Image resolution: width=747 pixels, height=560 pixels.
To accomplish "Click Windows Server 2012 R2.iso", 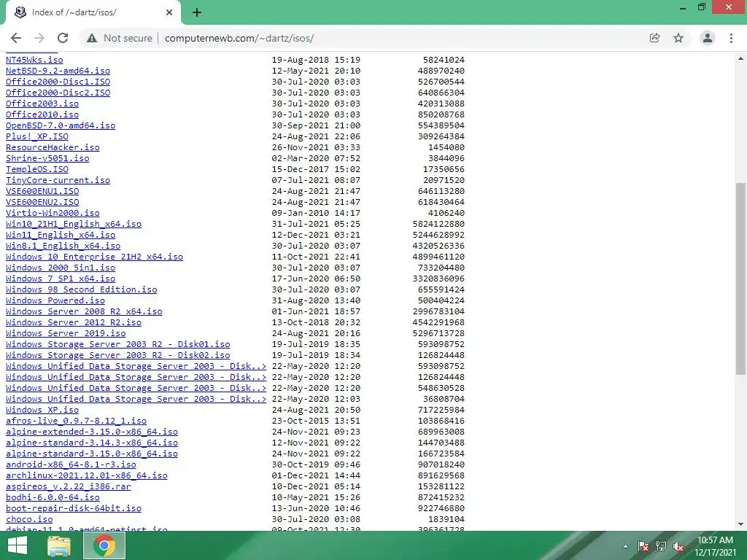I will (74, 322).
